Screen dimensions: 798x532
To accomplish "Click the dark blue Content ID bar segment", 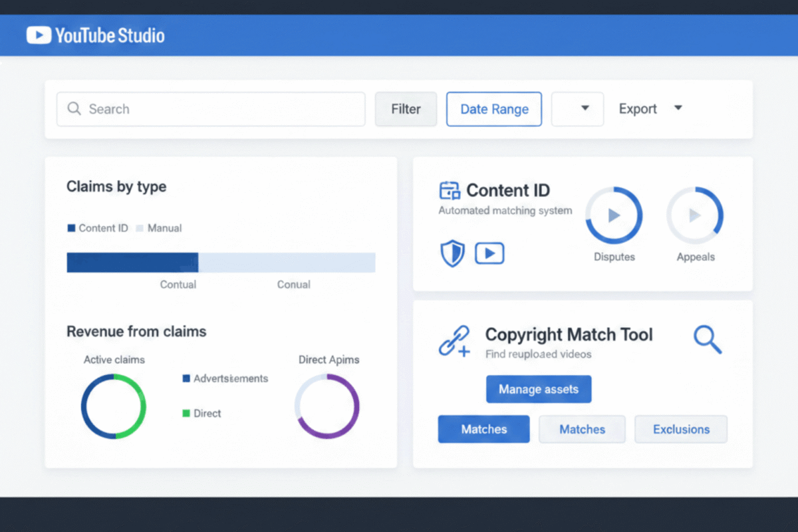I will 132,262.
